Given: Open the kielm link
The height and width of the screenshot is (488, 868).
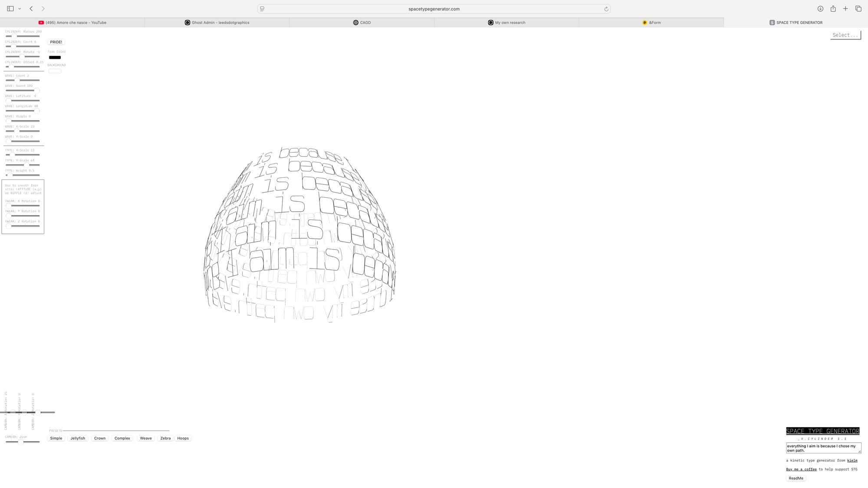Looking at the screenshot, I should coord(852,460).
